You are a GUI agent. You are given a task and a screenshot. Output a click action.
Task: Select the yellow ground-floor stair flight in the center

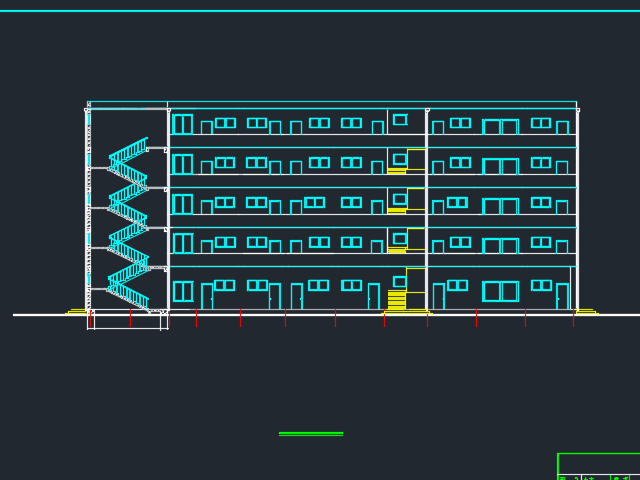397,300
